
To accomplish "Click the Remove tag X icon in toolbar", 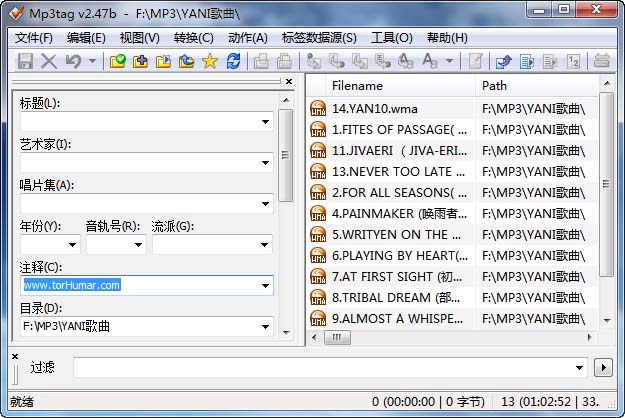I will pos(49,61).
